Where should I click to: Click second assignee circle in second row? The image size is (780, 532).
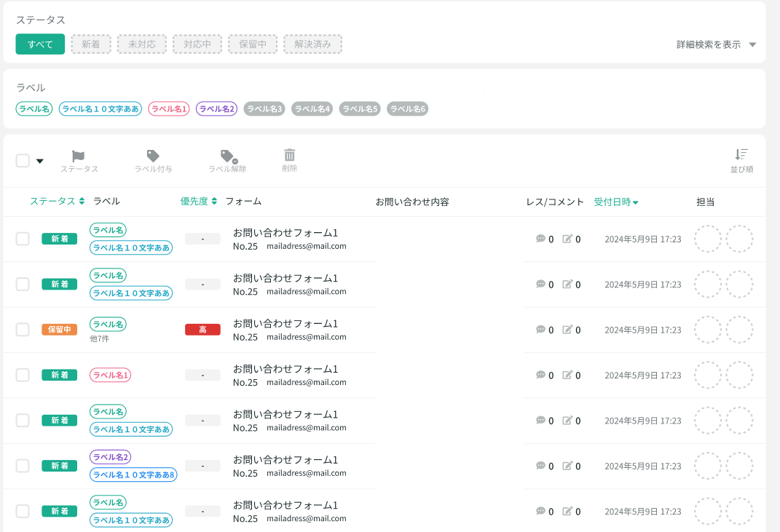[x=739, y=285]
